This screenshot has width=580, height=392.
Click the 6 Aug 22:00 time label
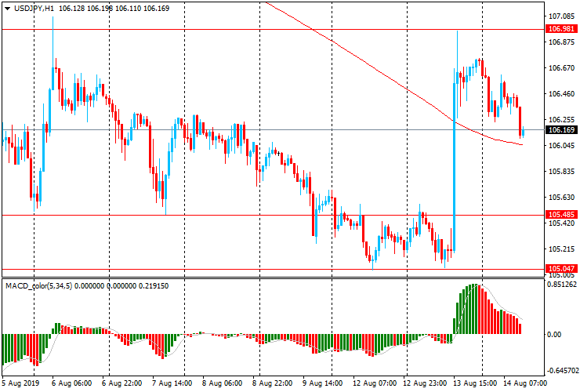pyautogui.click(x=121, y=383)
